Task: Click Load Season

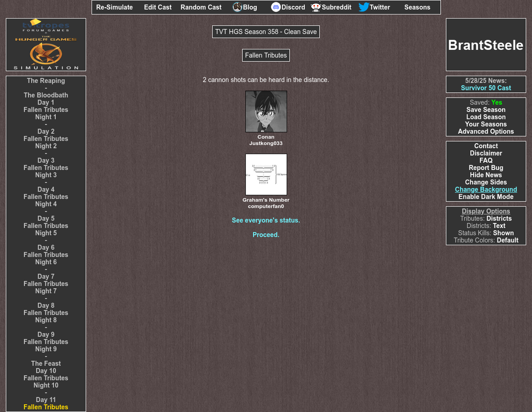Action: (486, 117)
